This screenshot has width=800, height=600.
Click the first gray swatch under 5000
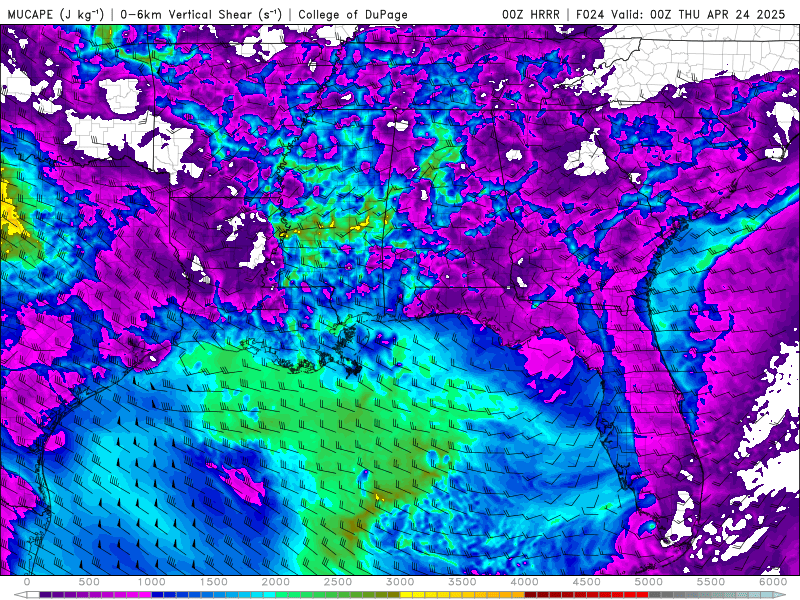point(655,594)
